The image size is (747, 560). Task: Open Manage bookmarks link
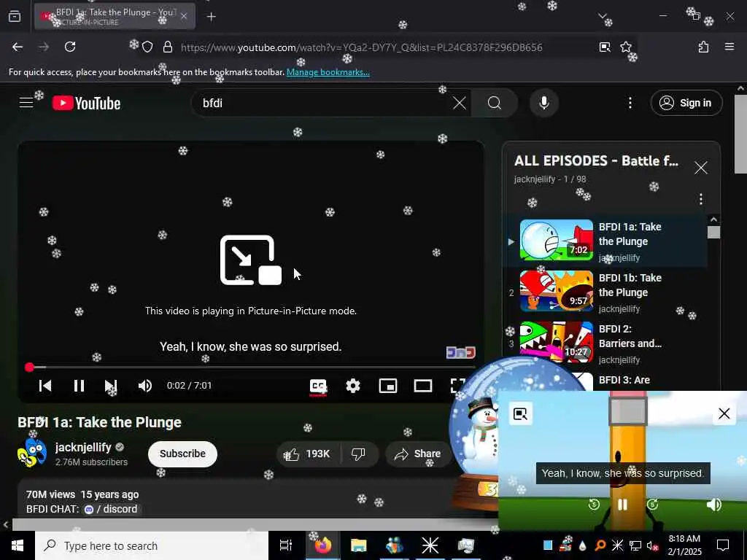click(x=328, y=72)
